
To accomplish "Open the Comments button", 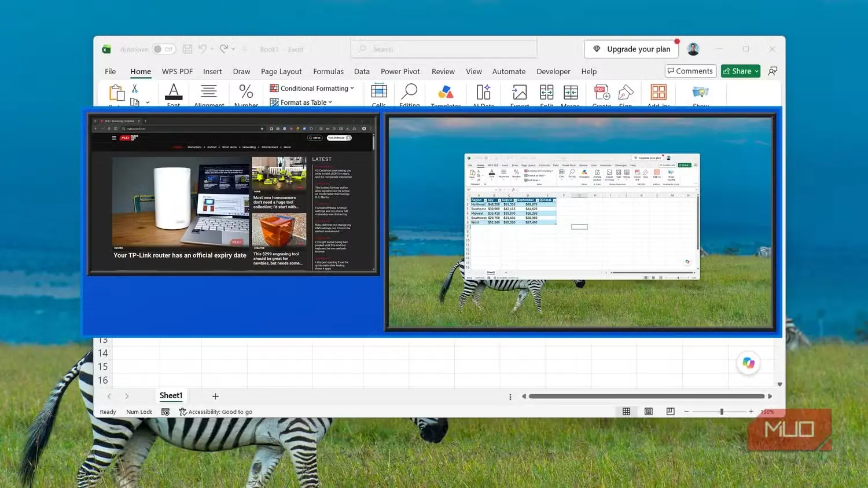I will (690, 71).
